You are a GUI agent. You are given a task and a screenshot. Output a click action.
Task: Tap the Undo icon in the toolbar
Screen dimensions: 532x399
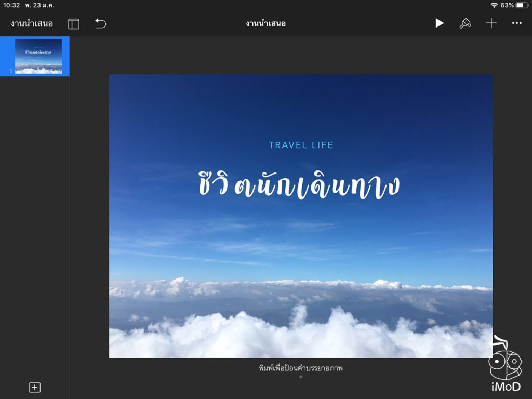[x=100, y=23]
